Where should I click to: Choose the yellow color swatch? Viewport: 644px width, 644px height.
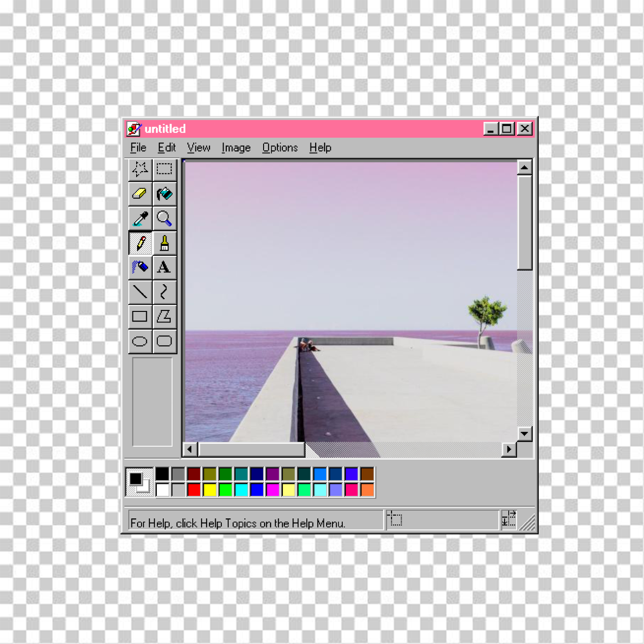209,489
